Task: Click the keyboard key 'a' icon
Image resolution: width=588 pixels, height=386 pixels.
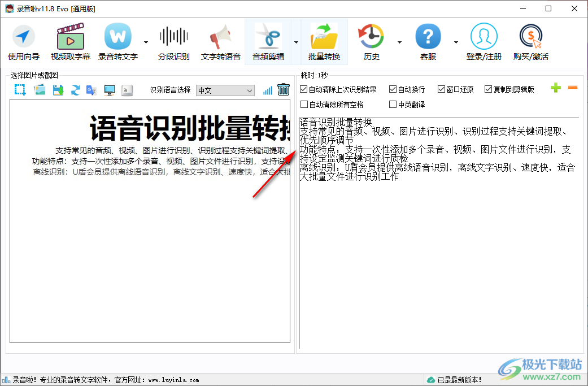Action: (127, 90)
